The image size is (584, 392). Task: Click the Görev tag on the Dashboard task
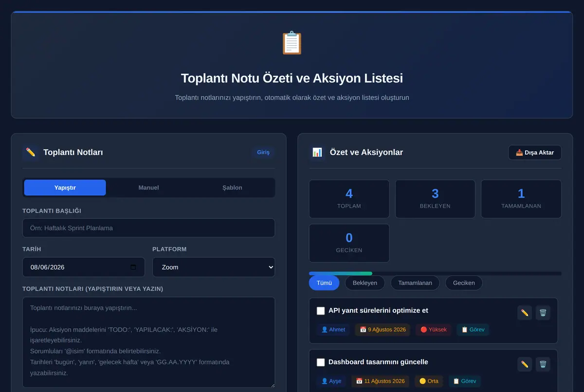click(x=465, y=381)
